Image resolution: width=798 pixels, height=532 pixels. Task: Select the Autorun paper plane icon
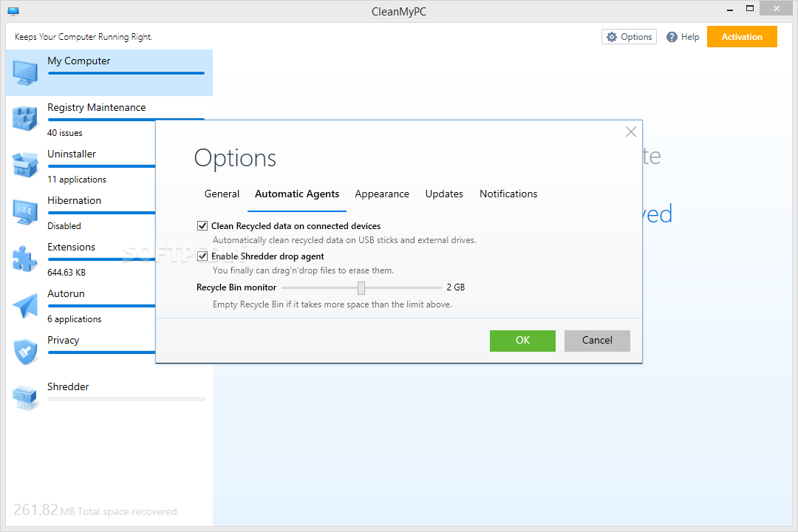point(25,305)
